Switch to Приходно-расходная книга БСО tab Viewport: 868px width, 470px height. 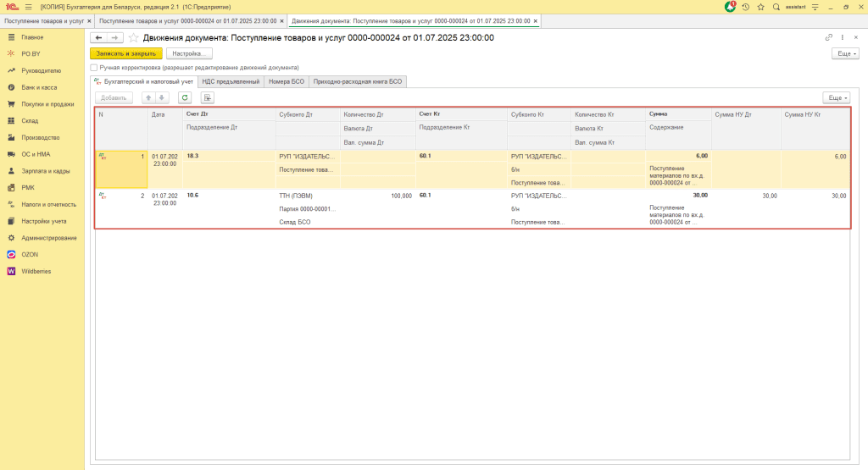tap(358, 82)
